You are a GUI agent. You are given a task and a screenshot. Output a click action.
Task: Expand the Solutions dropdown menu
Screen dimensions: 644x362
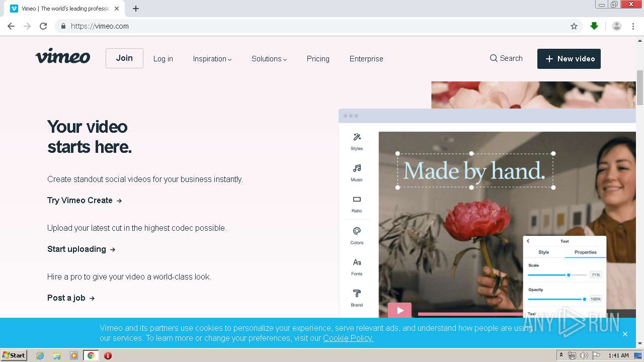coord(269,59)
